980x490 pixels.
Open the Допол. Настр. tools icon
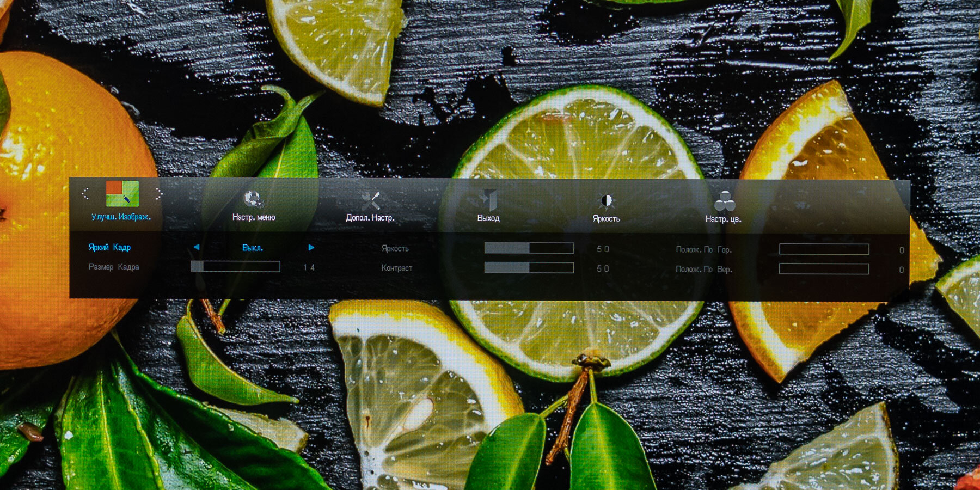tap(371, 200)
